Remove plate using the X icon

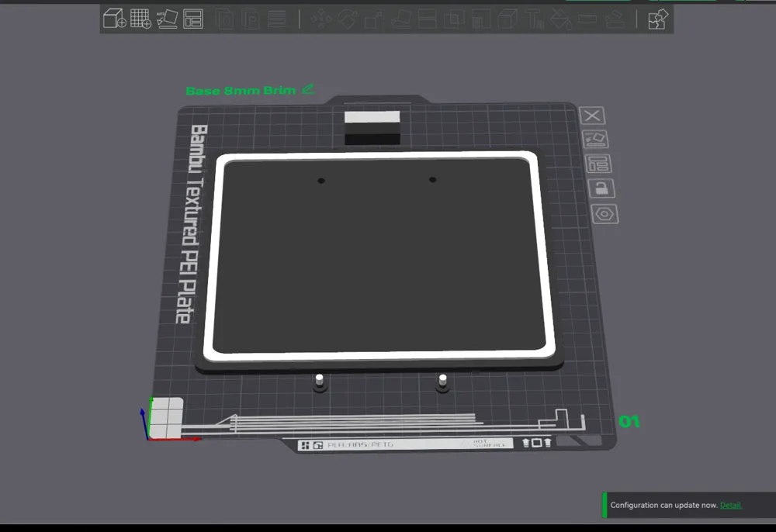[x=592, y=116]
